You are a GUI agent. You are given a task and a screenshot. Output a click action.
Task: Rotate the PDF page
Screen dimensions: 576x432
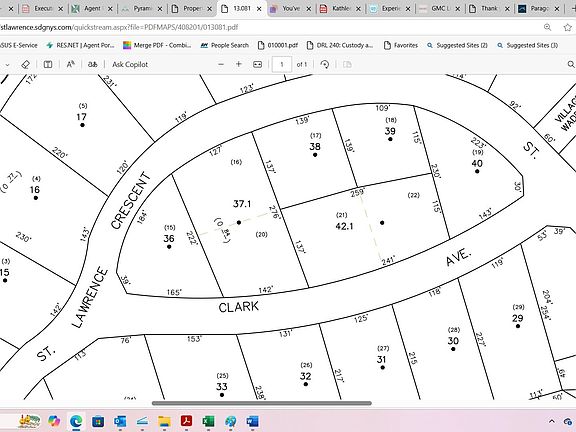(324, 65)
